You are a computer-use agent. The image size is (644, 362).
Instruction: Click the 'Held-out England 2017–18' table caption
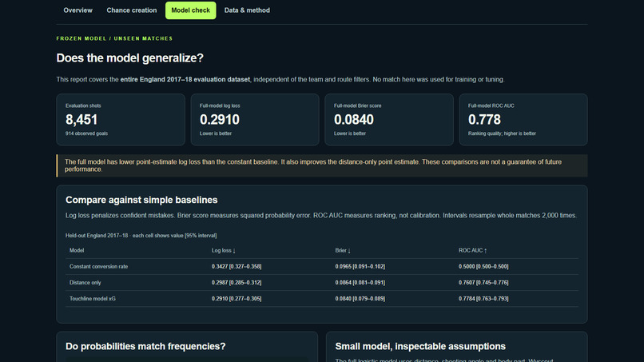[141, 236]
